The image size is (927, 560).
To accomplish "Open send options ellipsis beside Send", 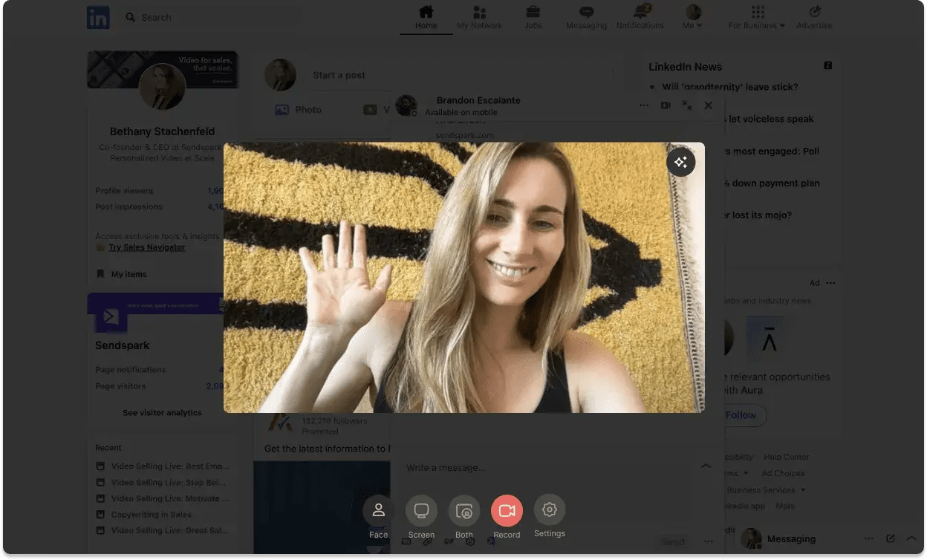I will pyautogui.click(x=709, y=542).
